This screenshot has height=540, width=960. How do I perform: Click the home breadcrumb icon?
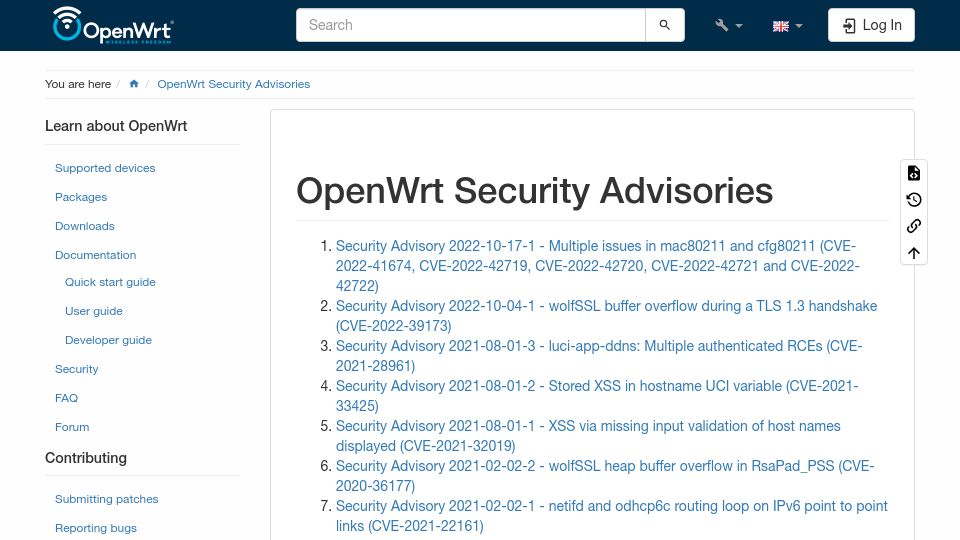(134, 84)
